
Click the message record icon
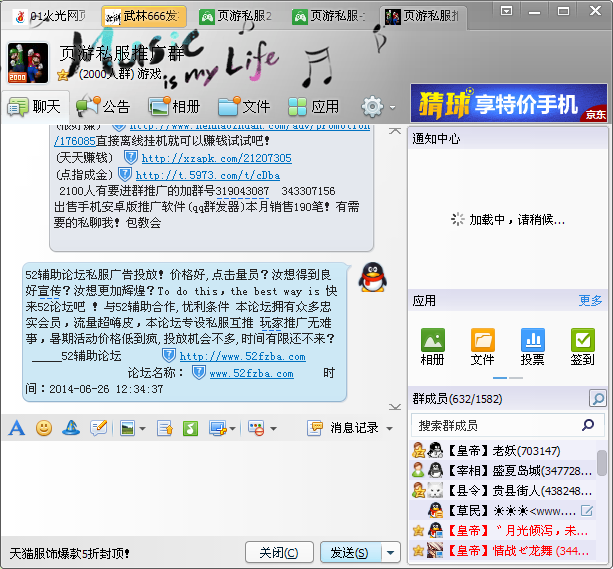point(315,428)
